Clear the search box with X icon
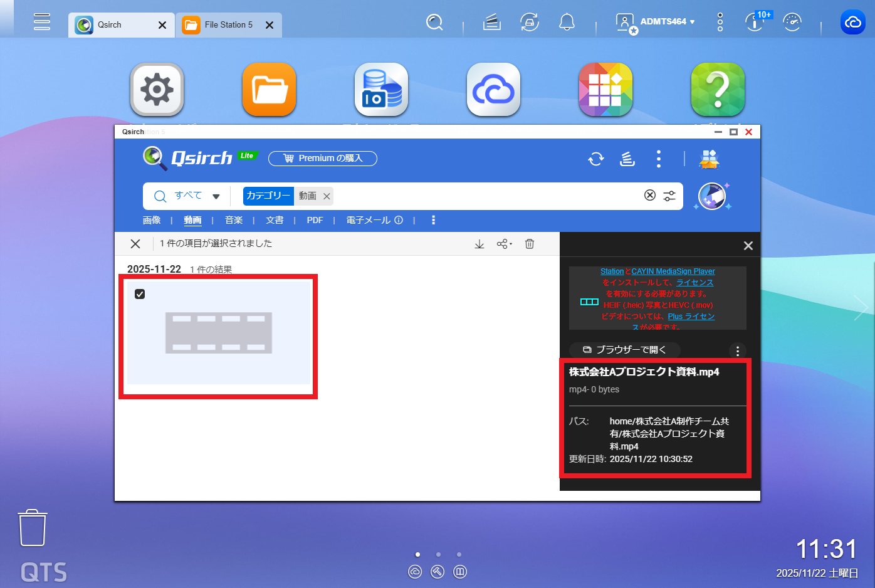Image resolution: width=875 pixels, height=588 pixels. point(650,195)
